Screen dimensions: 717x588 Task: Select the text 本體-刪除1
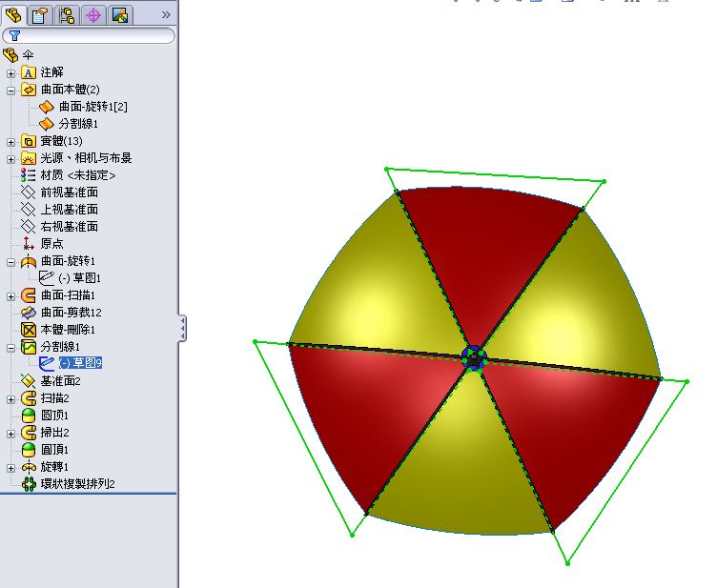[x=68, y=330]
